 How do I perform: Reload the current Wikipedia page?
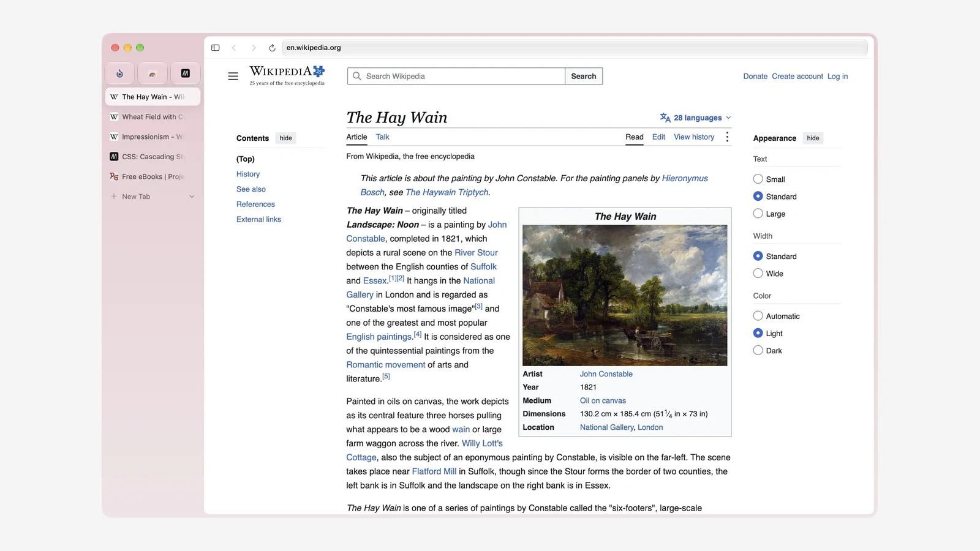click(x=272, y=48)
